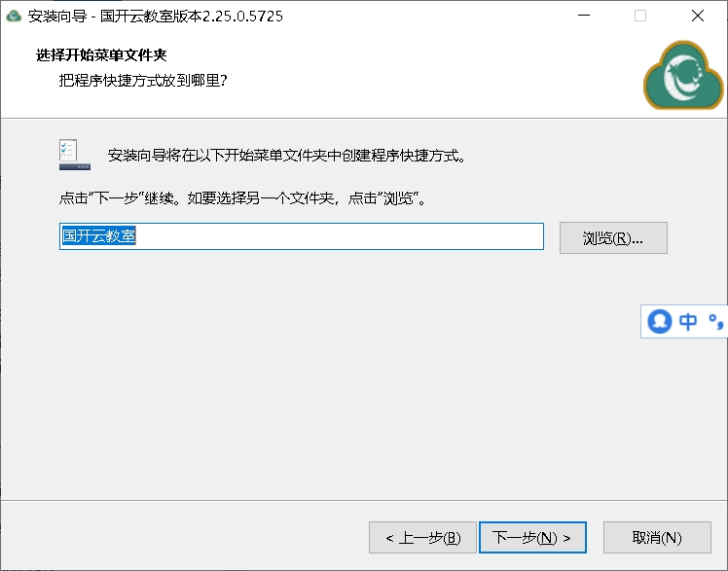Go back with the 上一步(B) button
Viewport: 728px width, 571px height.
coord(422,538)
